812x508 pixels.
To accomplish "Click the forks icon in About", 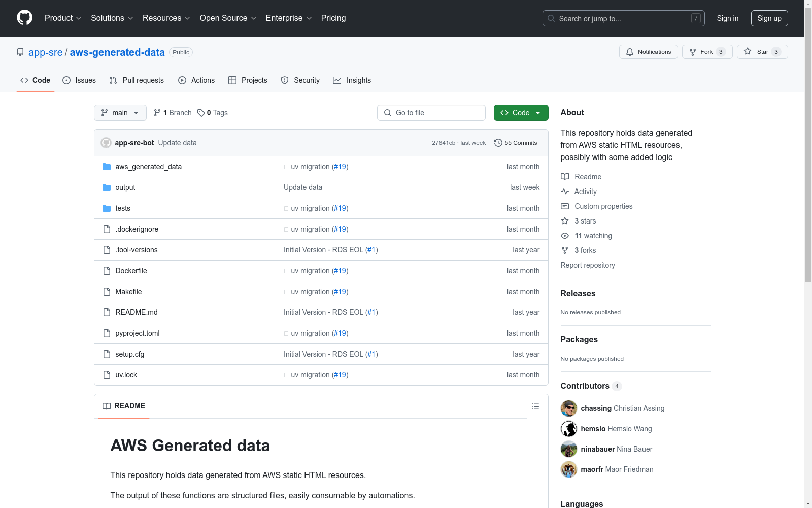I will point(565,250).
